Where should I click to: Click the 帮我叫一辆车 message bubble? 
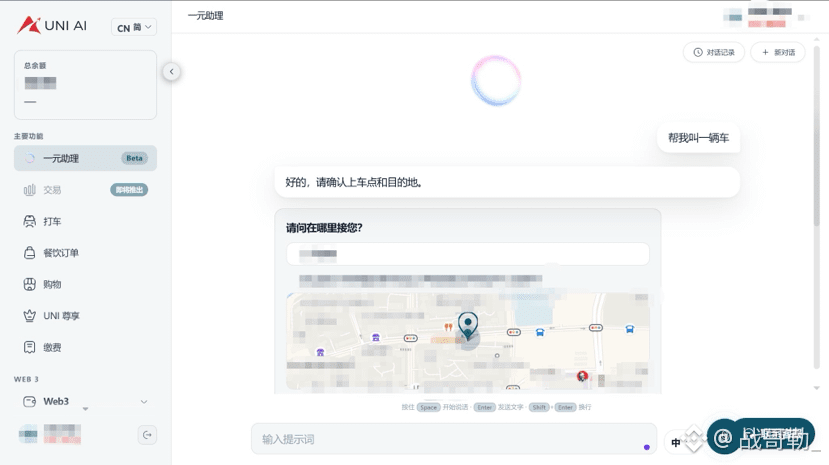pos(698,138)
